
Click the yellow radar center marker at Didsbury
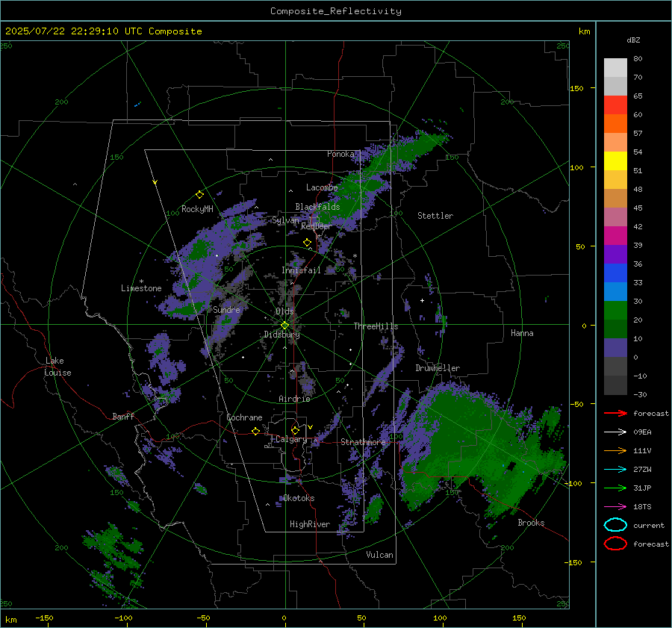click(x=284, y=326)
